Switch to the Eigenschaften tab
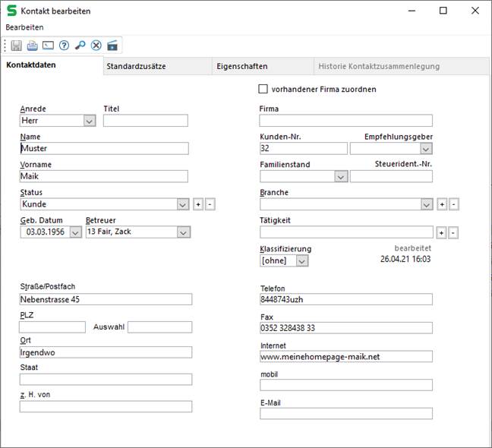The width and height of the screenshot is (492, 448). click(x=240, y=66)
